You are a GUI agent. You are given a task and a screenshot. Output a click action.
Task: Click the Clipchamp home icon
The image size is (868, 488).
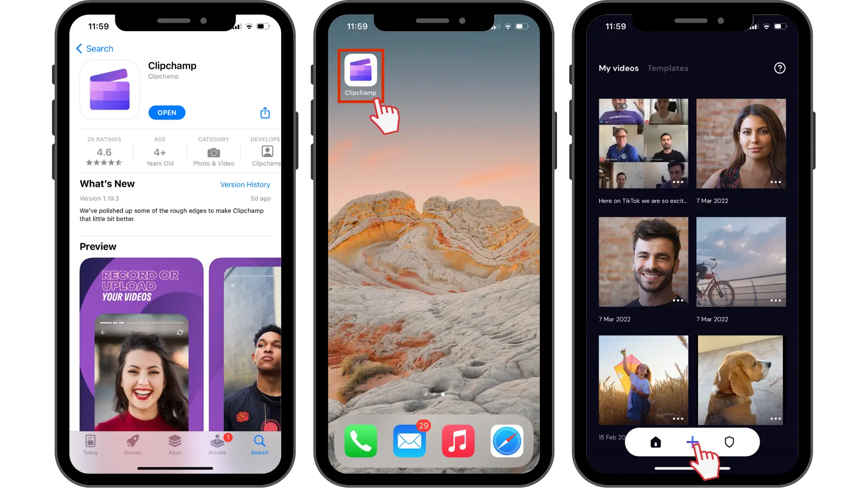655,442
